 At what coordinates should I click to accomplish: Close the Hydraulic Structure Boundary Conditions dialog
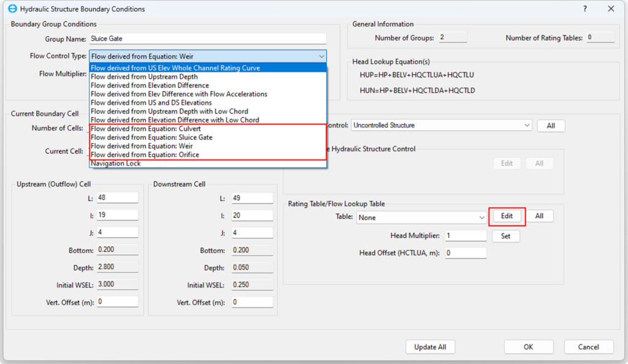point(611,9)
